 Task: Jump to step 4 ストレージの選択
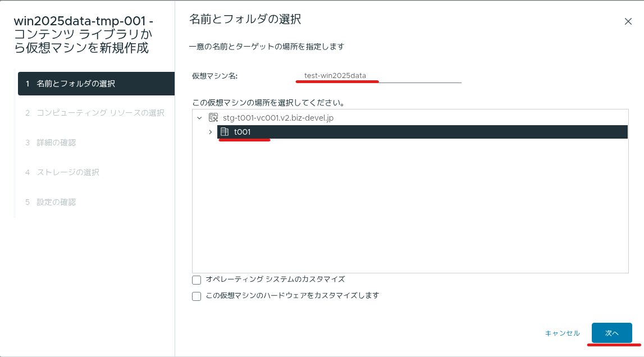click(96, 172)
